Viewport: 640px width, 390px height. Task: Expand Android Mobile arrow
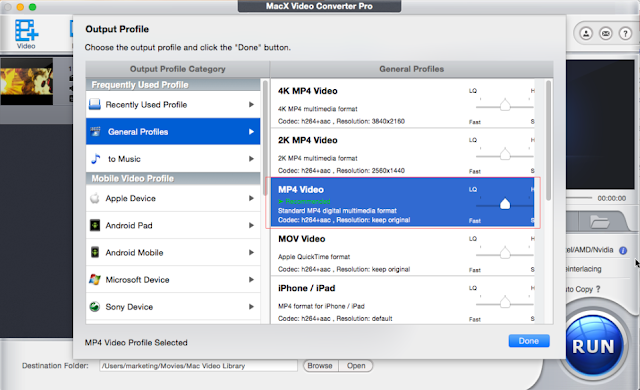pyautogui.click(x=251, y=253)
